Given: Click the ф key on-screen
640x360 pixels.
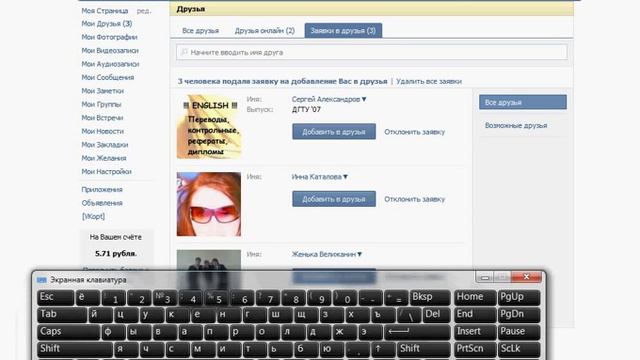Looking at the screenshot, I should [x=113, y=332].
